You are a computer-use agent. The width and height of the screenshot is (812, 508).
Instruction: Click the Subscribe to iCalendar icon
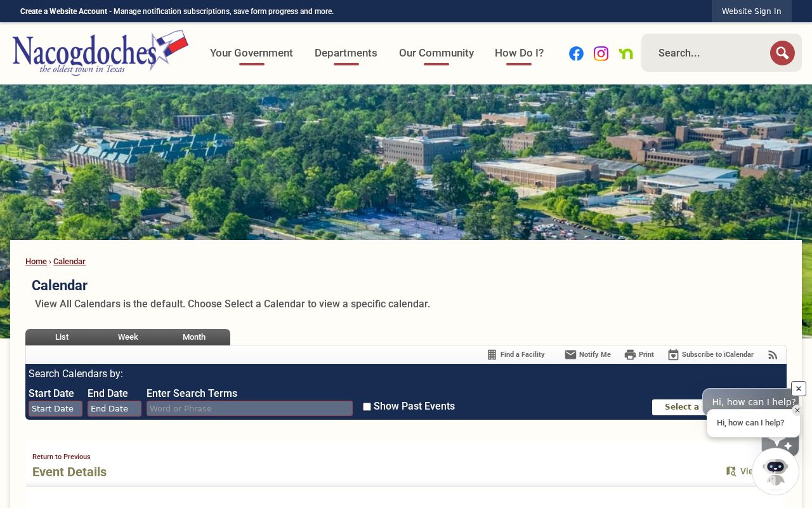pyautogui.click(x=673, y=355)
